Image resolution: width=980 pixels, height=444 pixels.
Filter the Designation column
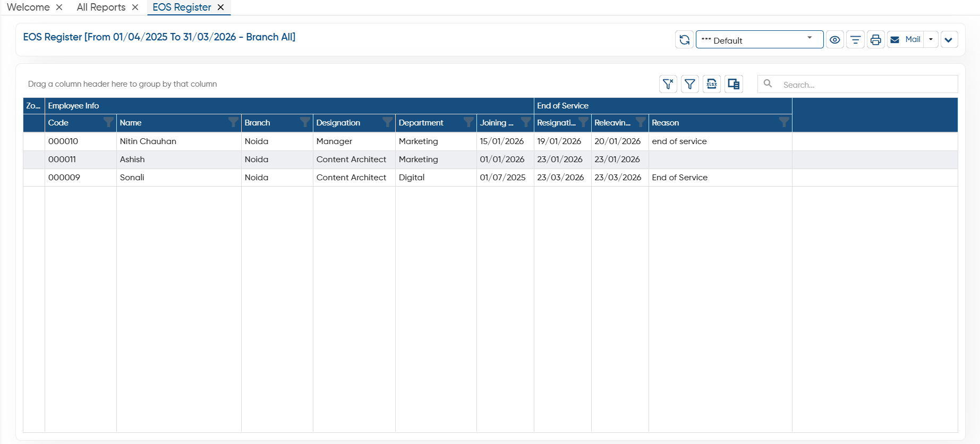click(x=388, y=122)
